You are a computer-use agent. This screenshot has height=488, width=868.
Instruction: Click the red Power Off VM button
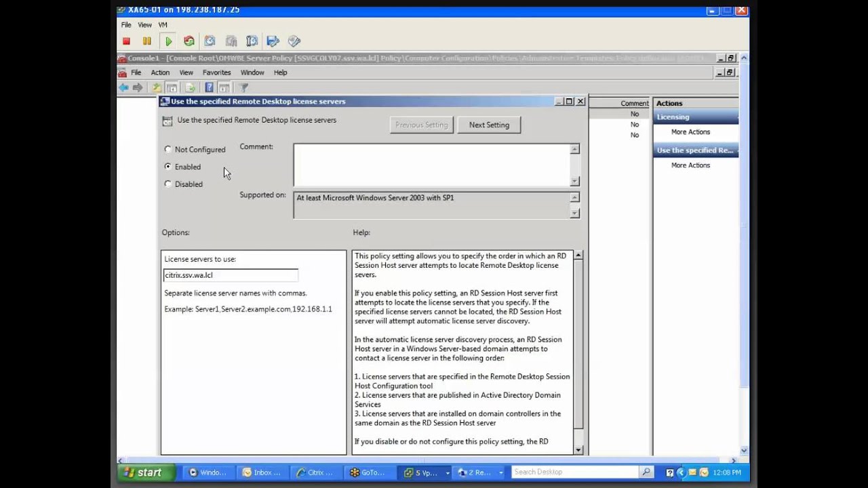click(126, 41)
